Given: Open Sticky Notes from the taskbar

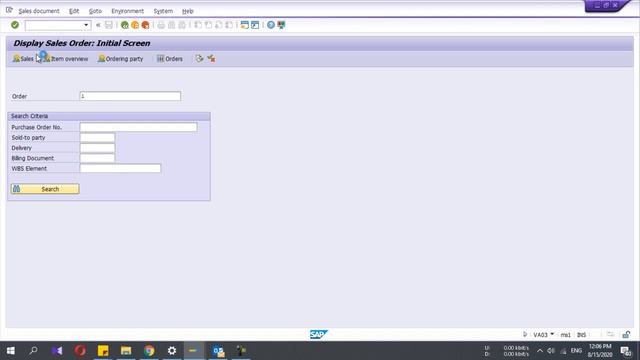Looking at the screenshot, I should (103, 351).
